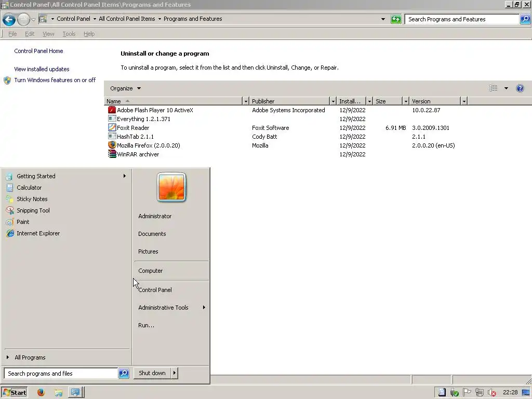
Task: Open the Organize dropdown
Action: pos(125,88)
